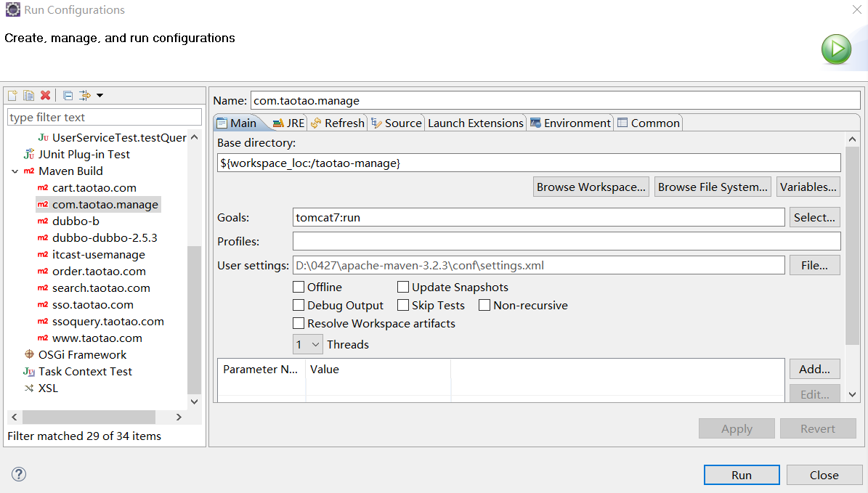The height and width of the screenshot is (493, 868).
Task: Switch to the Environment tab
Action: coord(570,123)
